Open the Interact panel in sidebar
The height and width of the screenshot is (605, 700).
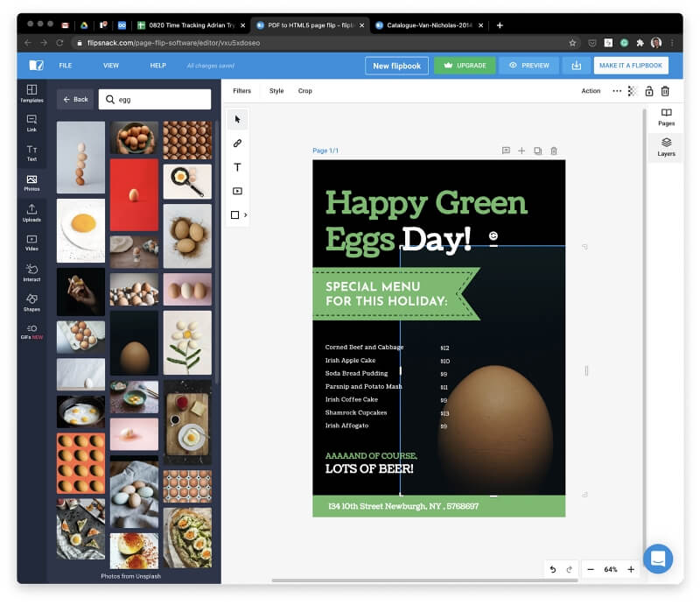pos(31,272)
